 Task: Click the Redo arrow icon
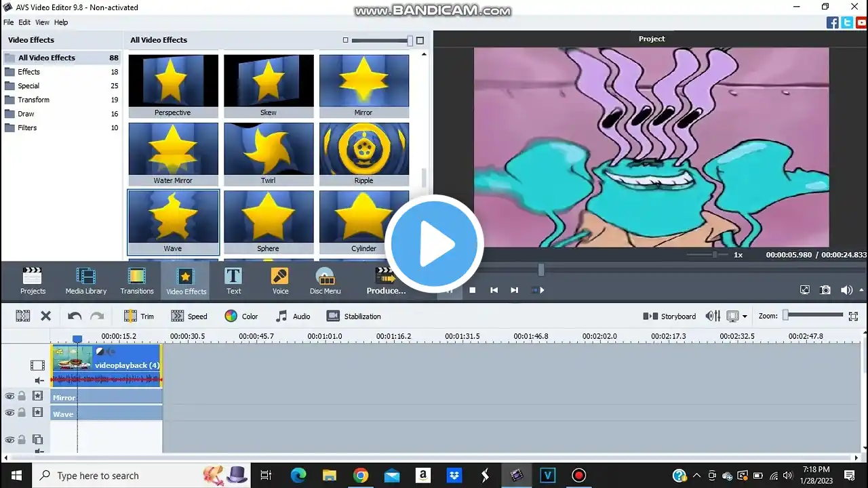[97, 316]
